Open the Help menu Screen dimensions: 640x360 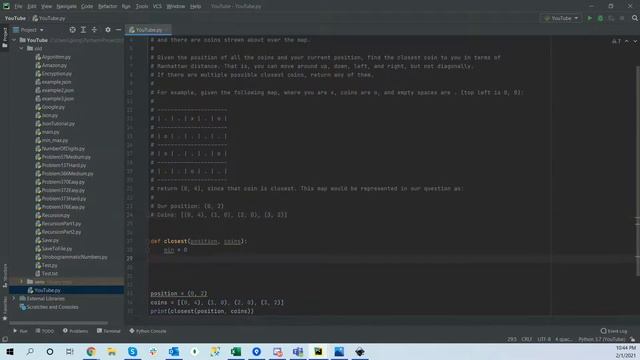tap(196, 6)
